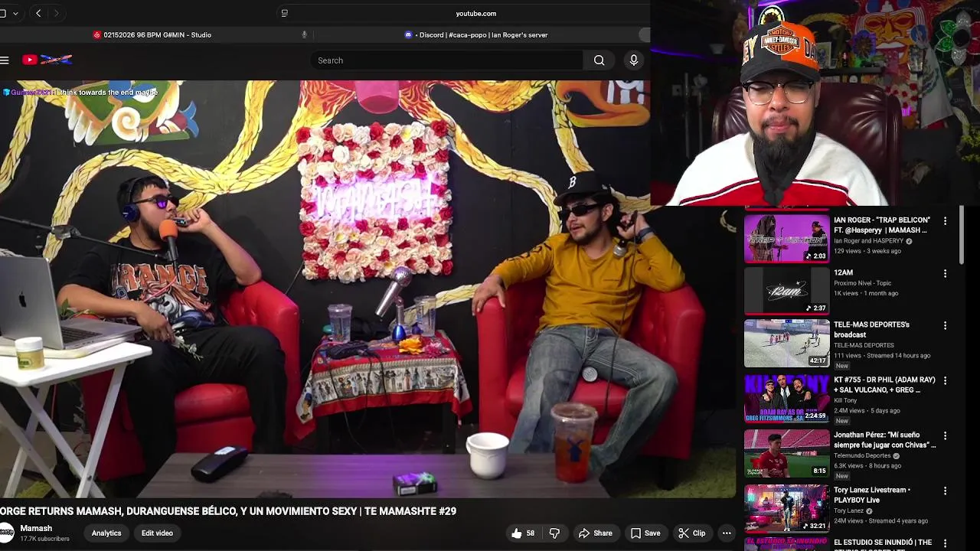Open the Mamash channel name link
This screenshot has height=551, width=980.
[x=36, y=528]
